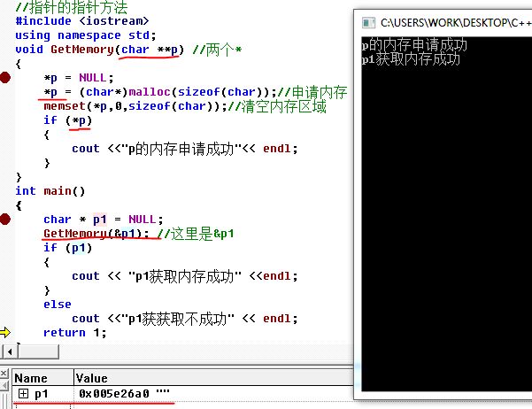Click console output line 'p的内存申请成功'
The width and height of the screenshot is (532, 409).
click(414, 45)
